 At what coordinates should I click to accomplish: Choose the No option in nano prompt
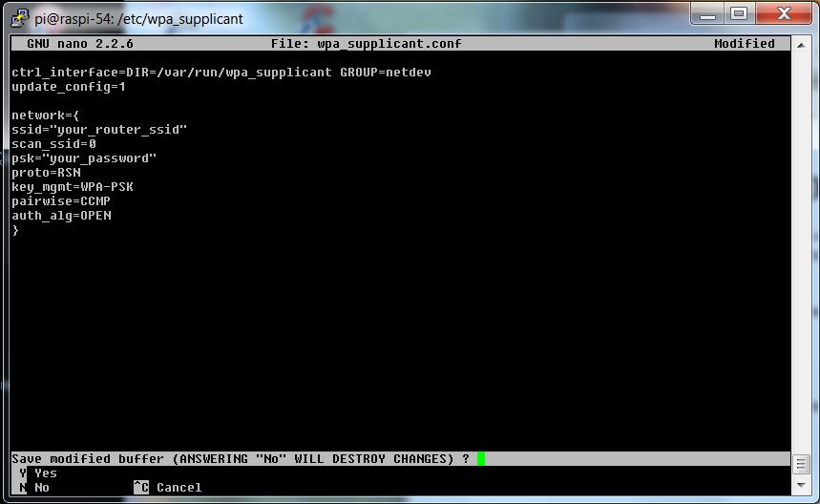pos(34,487)
